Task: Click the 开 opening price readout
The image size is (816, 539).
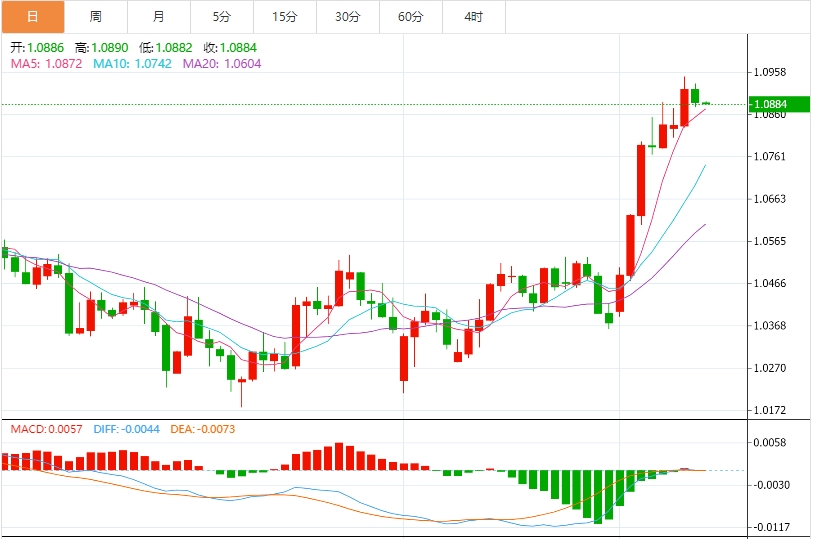Action: coord(37,47)
